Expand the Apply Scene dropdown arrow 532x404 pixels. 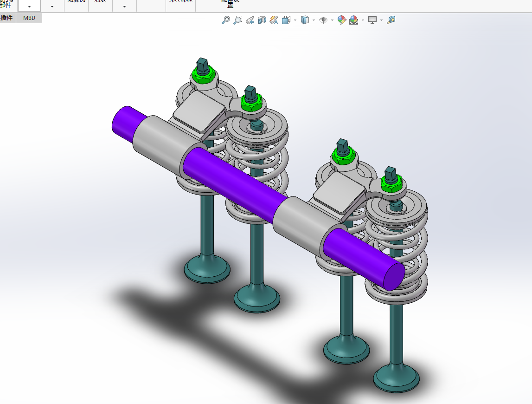pos(363,20)
